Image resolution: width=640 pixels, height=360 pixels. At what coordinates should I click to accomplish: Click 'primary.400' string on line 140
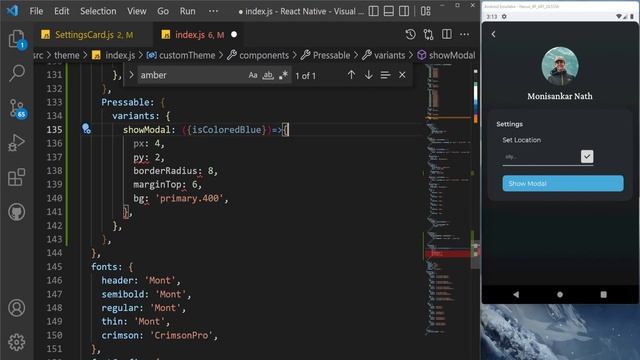(189, 198)
